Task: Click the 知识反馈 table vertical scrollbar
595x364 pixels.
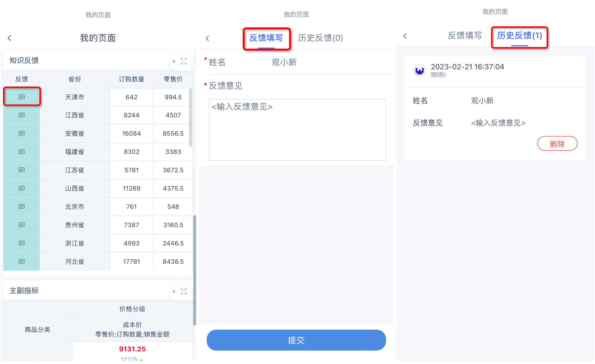Action: [191, 118]
